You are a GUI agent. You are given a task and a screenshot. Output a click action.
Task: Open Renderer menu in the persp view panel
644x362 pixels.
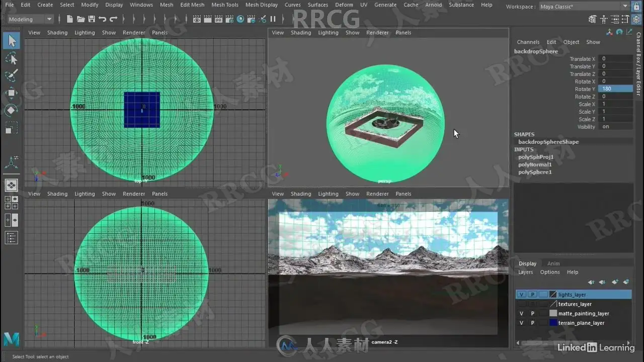point(377,33)
